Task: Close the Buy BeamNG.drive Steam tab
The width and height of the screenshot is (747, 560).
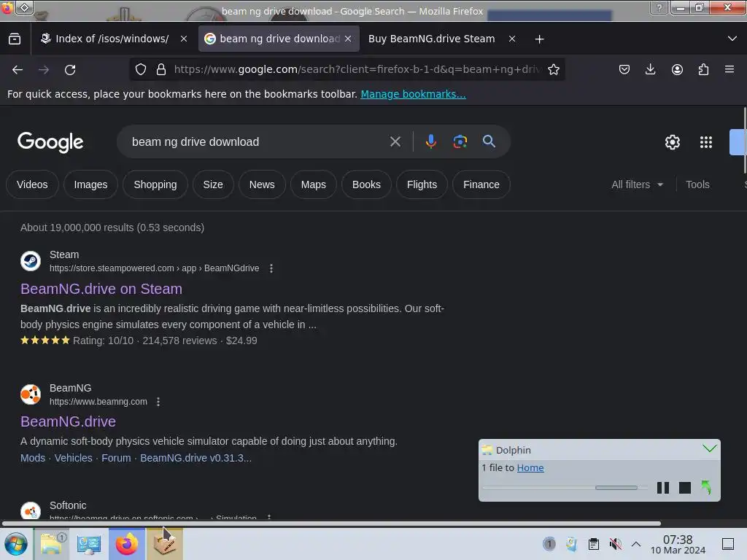Action: pyautogui.click(x=512, y=39)
